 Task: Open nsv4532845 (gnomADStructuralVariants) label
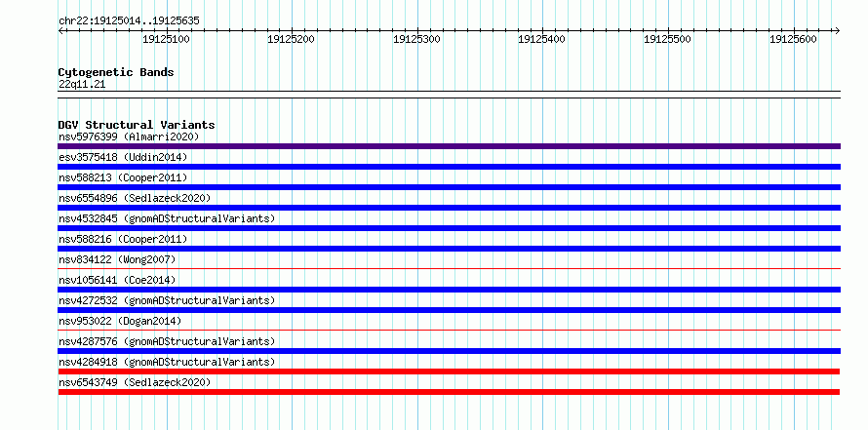point(167,218)
